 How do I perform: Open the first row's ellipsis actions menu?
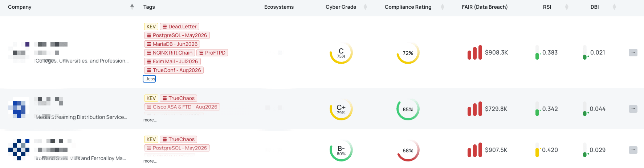click(x=633, y=52)
